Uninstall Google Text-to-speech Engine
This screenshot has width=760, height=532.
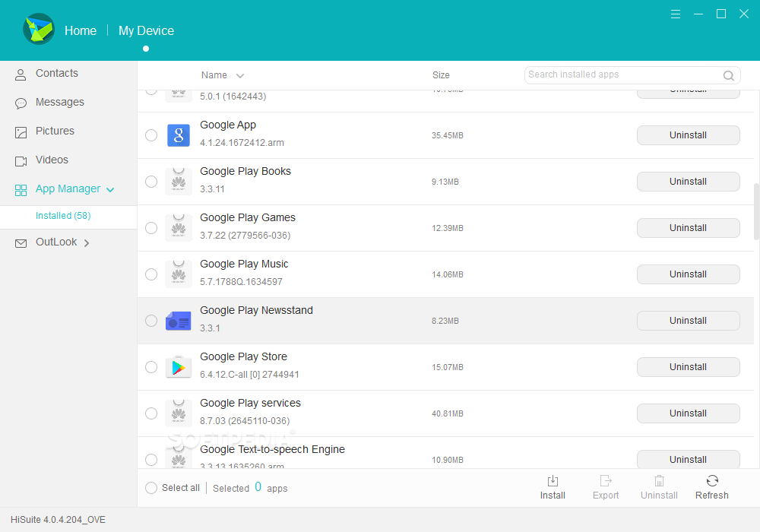coord(689,459)
